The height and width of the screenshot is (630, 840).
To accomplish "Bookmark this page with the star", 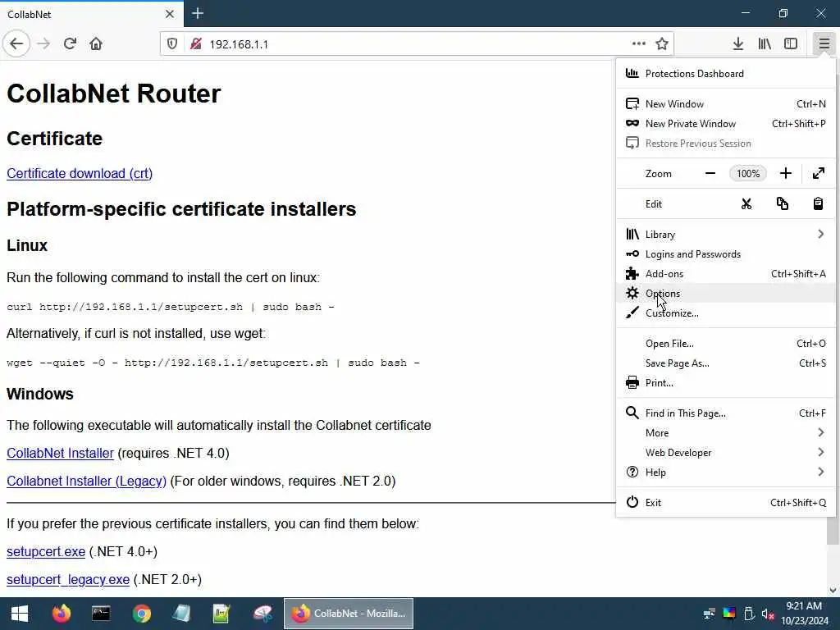I will click(662, 44).
